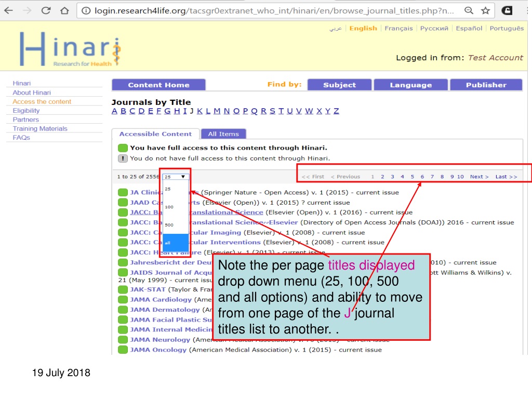Click the site info icon in address bar
Image resolution: width=532 pixels, height=399 pixels.
coord(86,11)
